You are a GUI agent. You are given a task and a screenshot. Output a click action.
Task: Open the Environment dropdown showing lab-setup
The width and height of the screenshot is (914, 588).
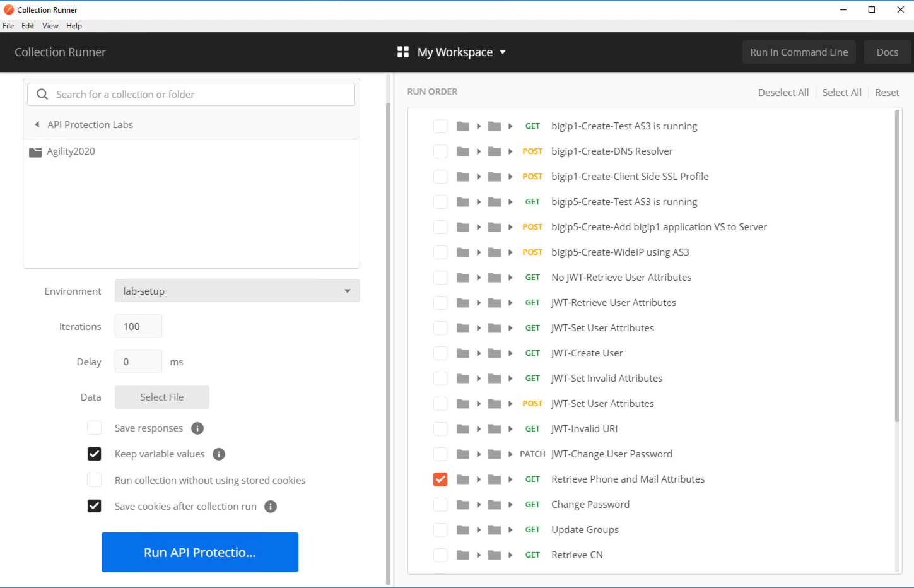[237, 291]
